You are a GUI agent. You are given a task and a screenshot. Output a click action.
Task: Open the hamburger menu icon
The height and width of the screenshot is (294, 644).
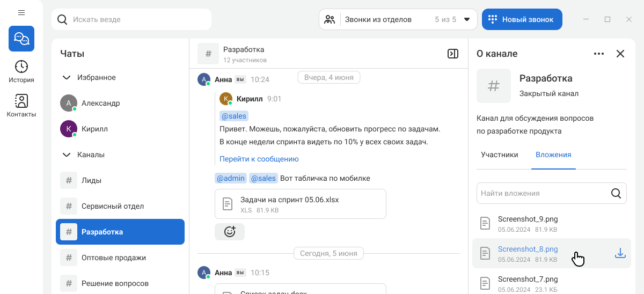21,12
